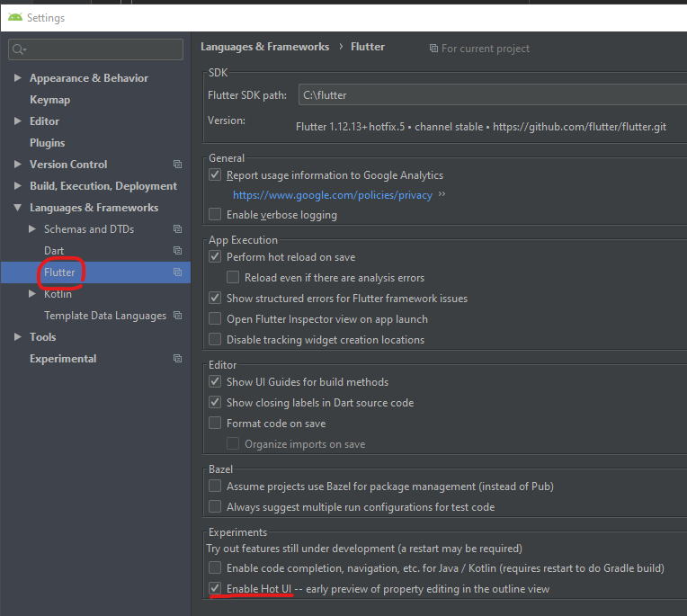Viewport: 687px width, 616px height.
Task: Click 'Try out features still under development' text
Action: click(364, 549)
